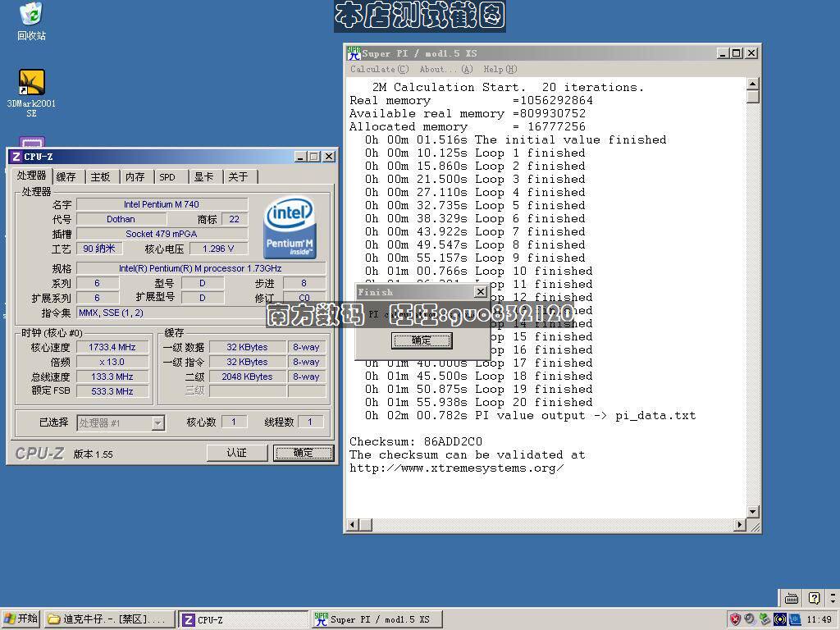Click the 2048 KBytes L2 cache value
This screenshot has height=630, width=840.
[x=248, y=377]
